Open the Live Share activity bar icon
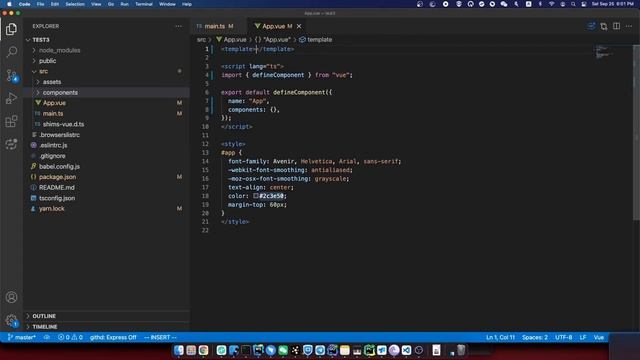The image size is (640, 360). click(x=11, y=144)
